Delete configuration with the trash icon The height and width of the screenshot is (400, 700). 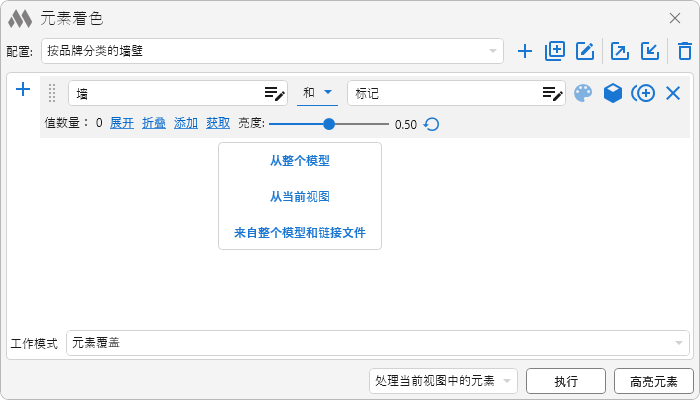pos(684,51)
